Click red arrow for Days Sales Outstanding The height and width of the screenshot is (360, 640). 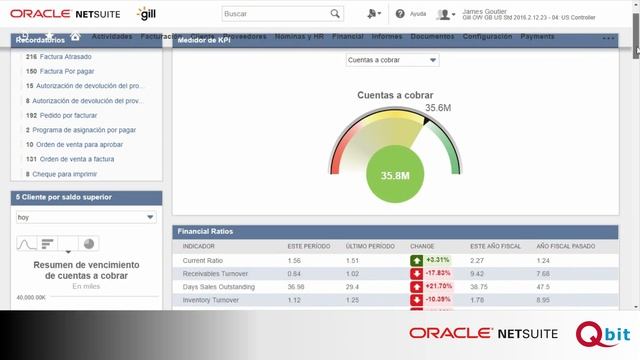click(416, 287)
